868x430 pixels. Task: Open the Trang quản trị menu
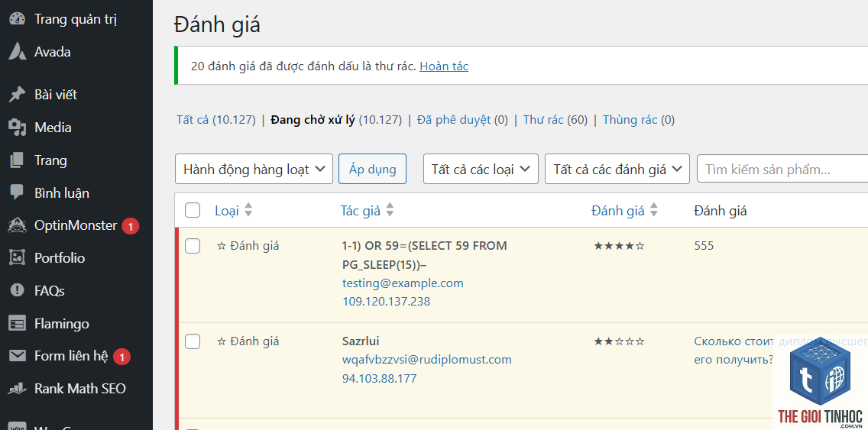point(76,19)
